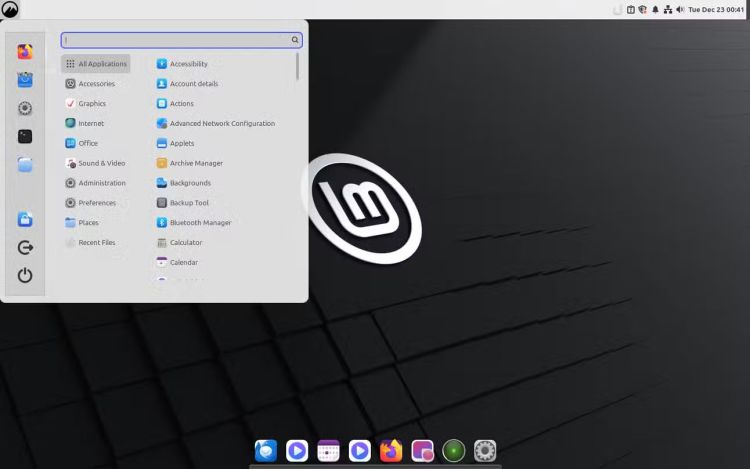This screenshot has width=750, height=469.
Task: Click the Log Out icon in menu sidebar
Action: coord(25,247)
